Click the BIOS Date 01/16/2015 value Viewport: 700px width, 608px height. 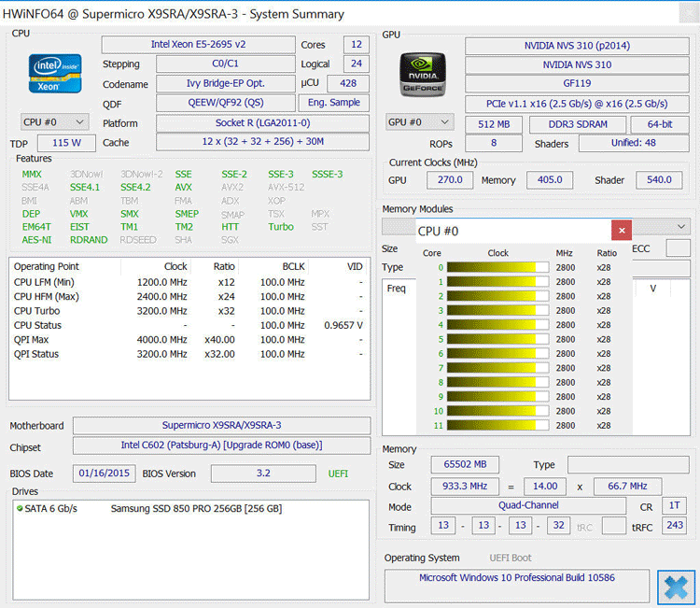(x=104, y=474)
